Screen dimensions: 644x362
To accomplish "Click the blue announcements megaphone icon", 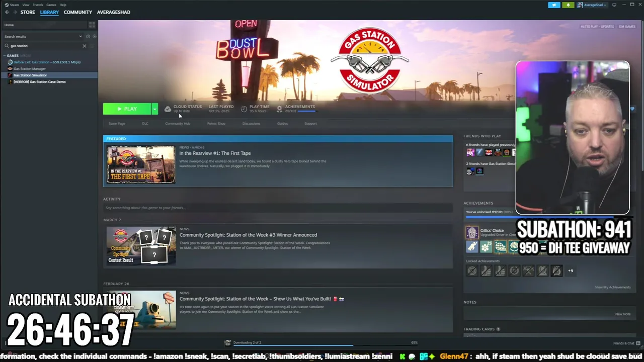I will [554, 5].
